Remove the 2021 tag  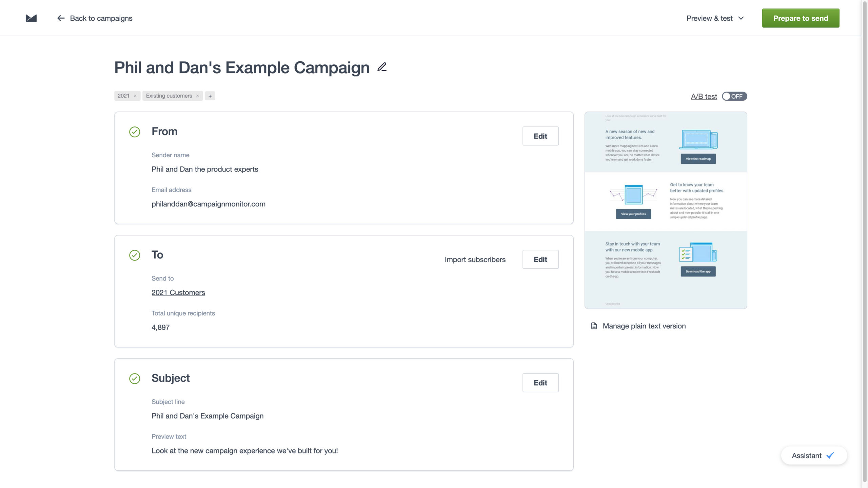tap(135, 96)
